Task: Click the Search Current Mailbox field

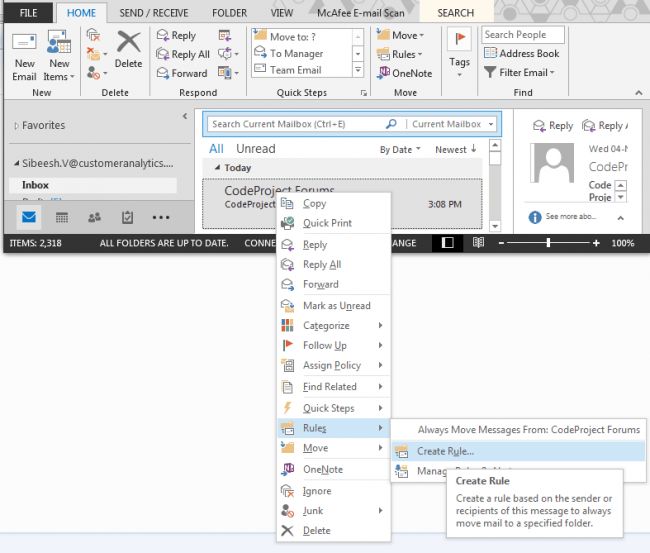Action: (x=296, y=124)
